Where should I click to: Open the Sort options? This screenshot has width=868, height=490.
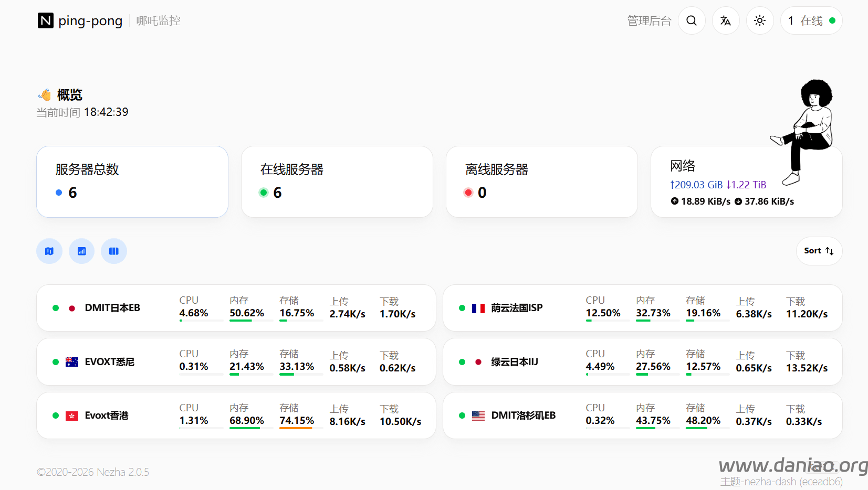pyautogui.click(x=819, y=251)
